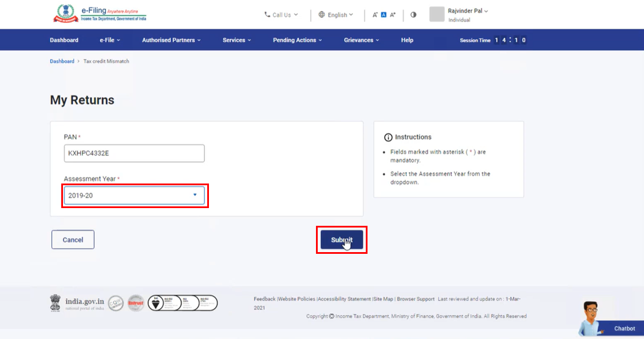Click the Cancel button
Image resolution: width=644 pixels, height=339 pixels.
[x=73, y=240]
